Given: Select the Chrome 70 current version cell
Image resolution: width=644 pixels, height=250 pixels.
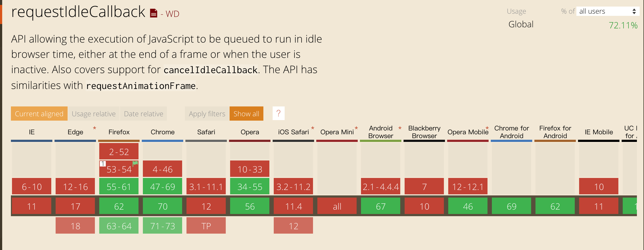Looking at the screenshot, I should pyautogui.click(x=162, y=206).
